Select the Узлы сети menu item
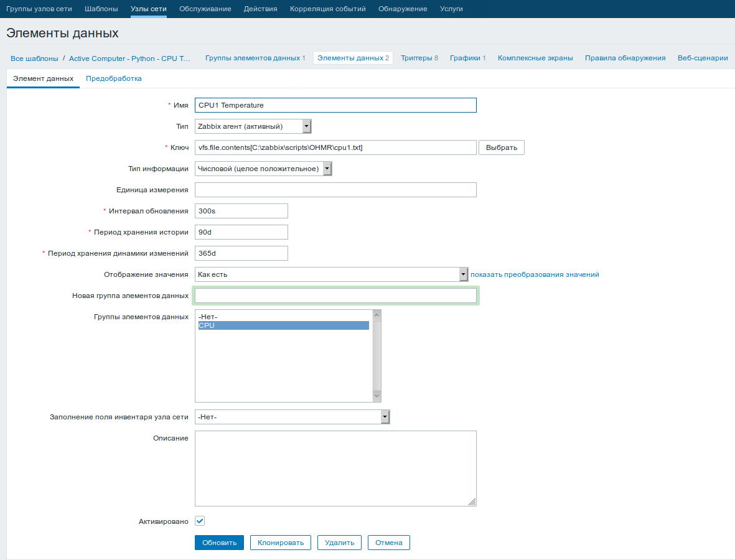Screen dimensions: 735x560 [x=149, y=9]
